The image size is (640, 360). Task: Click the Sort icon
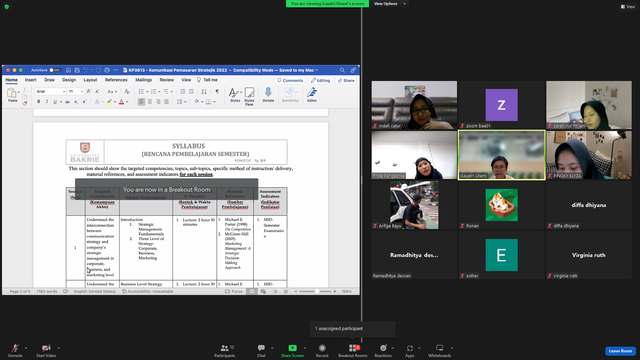point(204,91)
